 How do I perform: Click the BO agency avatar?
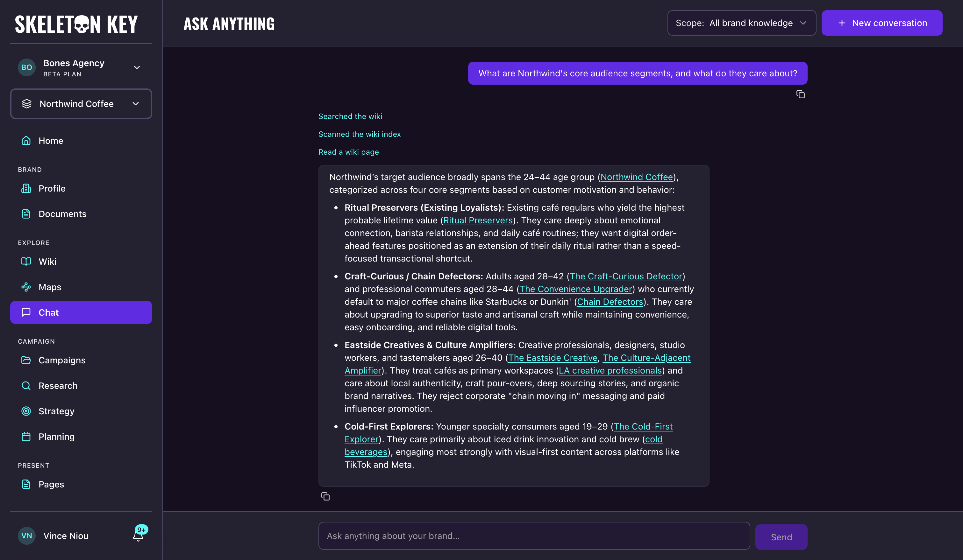[x=27, y=67]
